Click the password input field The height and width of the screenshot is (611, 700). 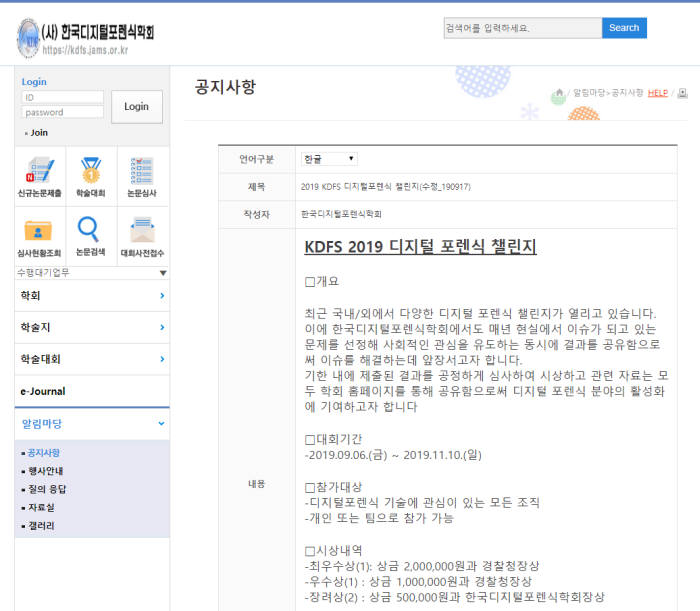pos(62,112)
